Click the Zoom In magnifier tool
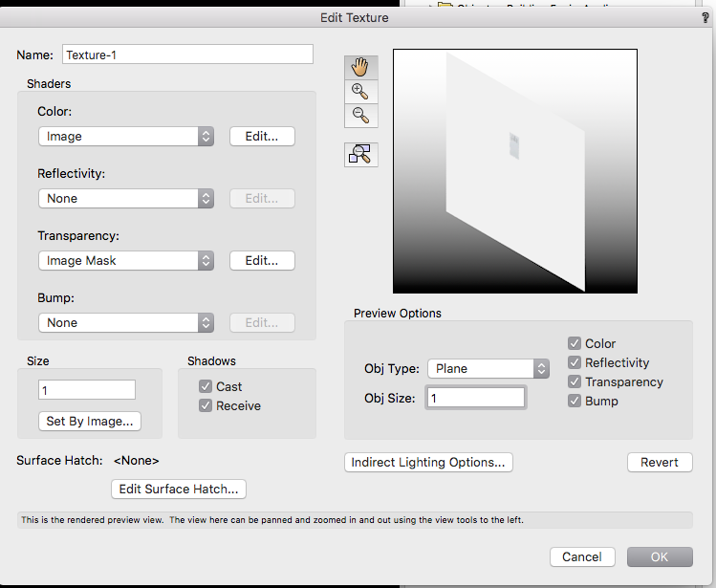This screenshot has height=588, width=716. point(360,92)
